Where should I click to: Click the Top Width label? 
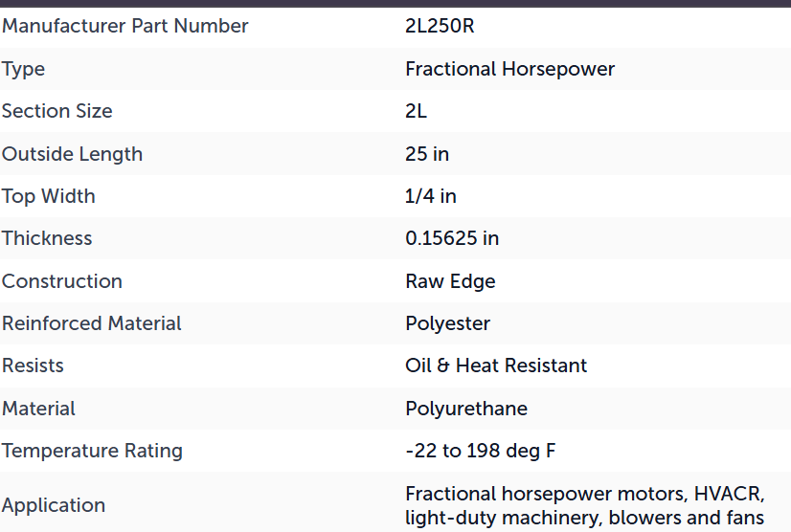point(49,196)
